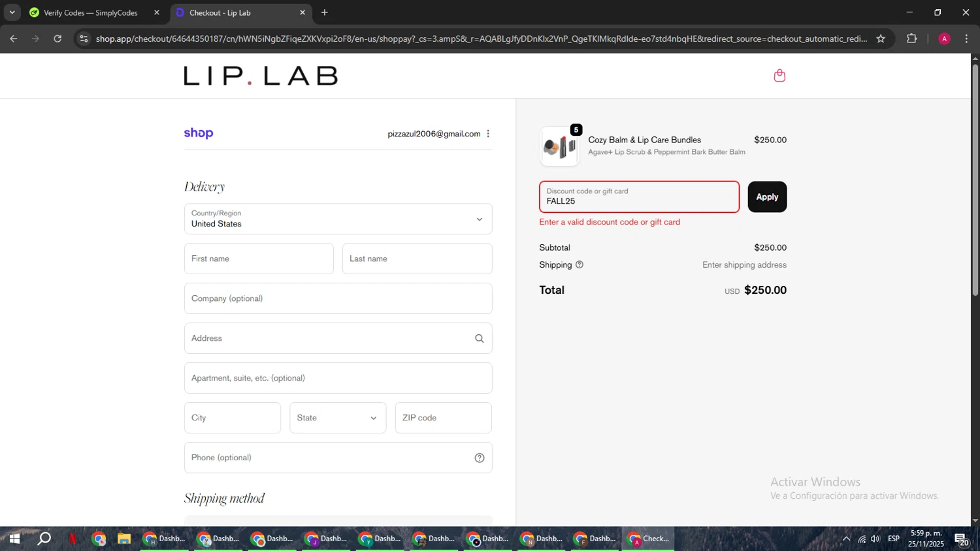The height and width of the screenshot is (551, 980).
Task: Click Cozy Balm bundle product thumbnail
Action: 559,146
